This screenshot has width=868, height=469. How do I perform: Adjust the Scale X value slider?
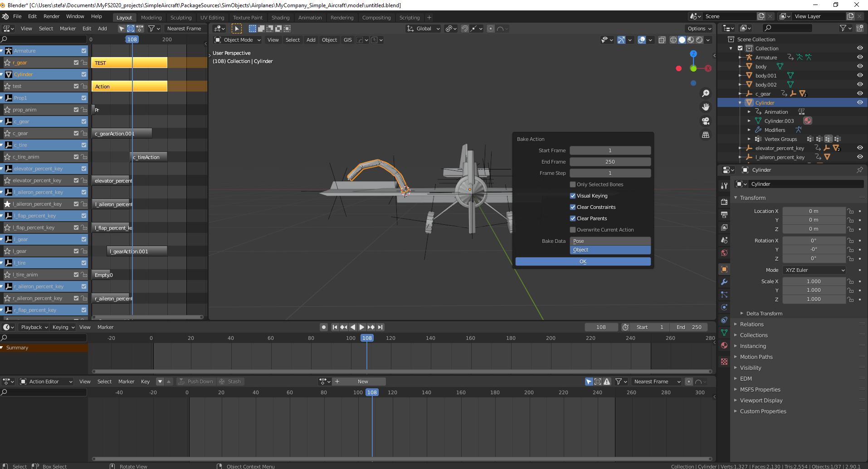click(x=814, y=281)
